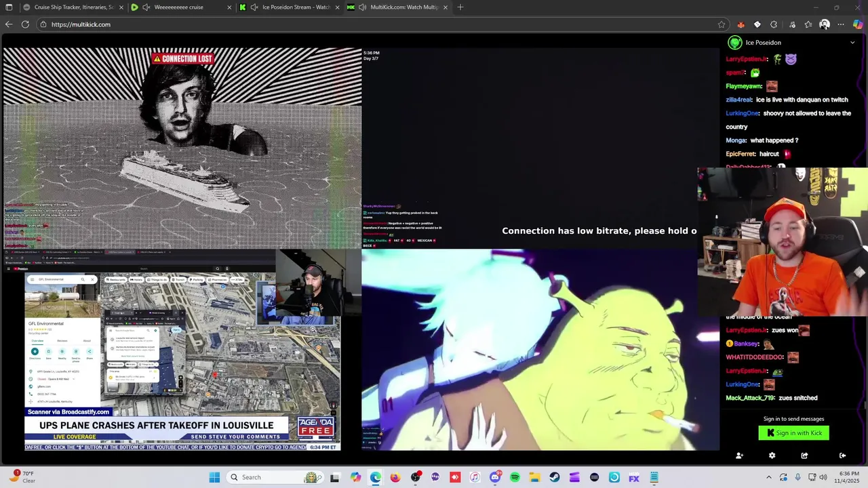
Task: Open File Explorer from the taskbar
Action: point(534,477)
